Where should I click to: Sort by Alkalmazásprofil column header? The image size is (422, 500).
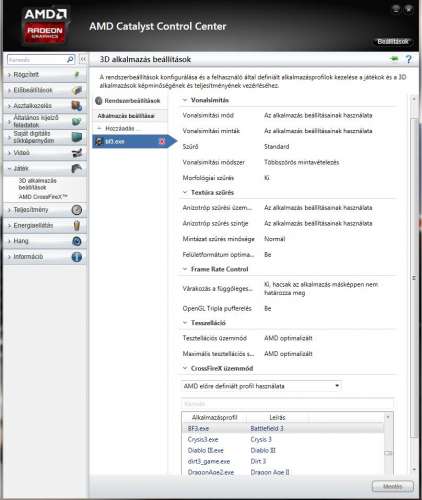click(x=215, y=417)
